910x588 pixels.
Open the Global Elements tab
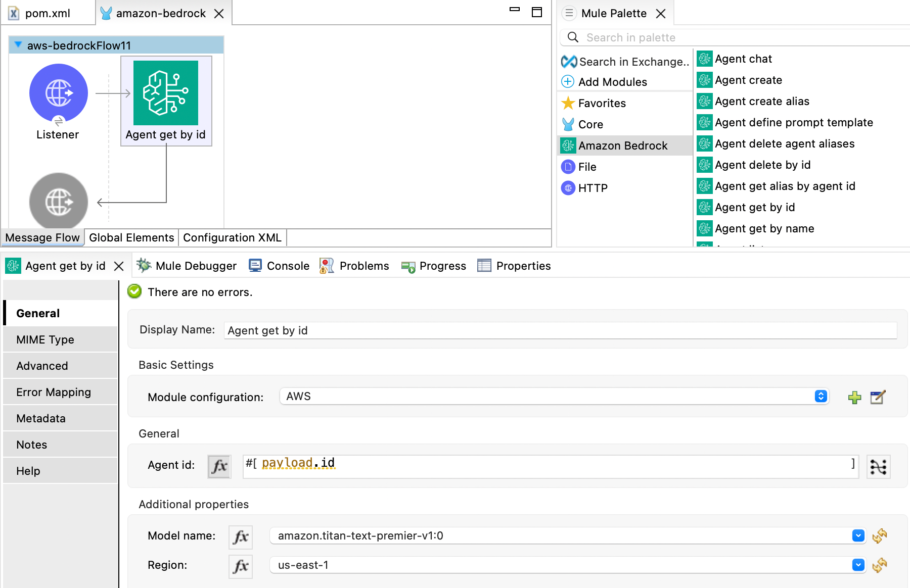[x=131, y=237]
